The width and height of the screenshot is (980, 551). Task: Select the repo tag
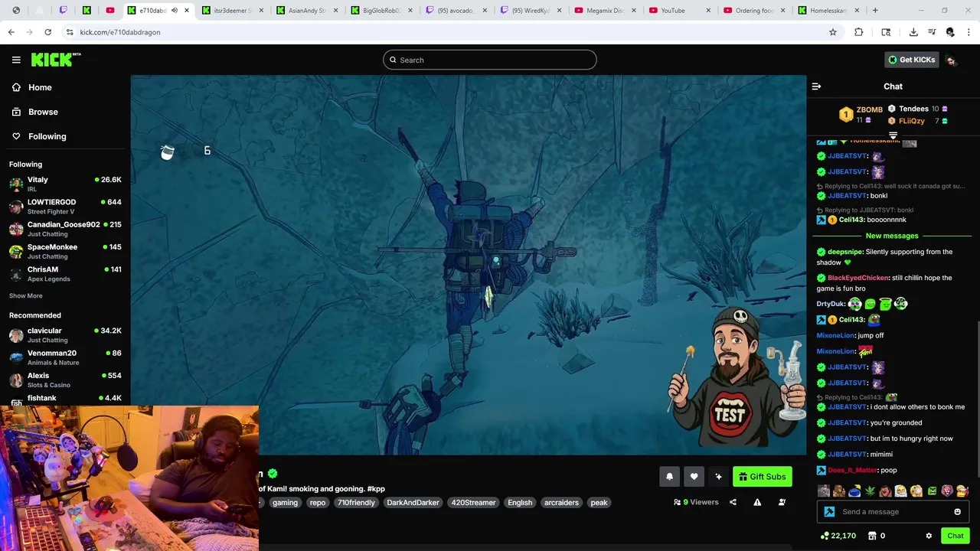(318, 502)
